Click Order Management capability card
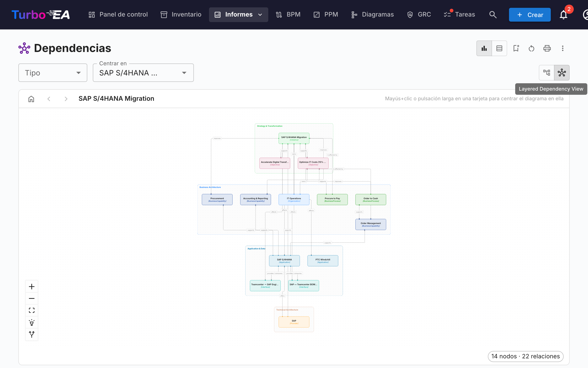Screen dimensions: 588x368 (x=370, y=224)
